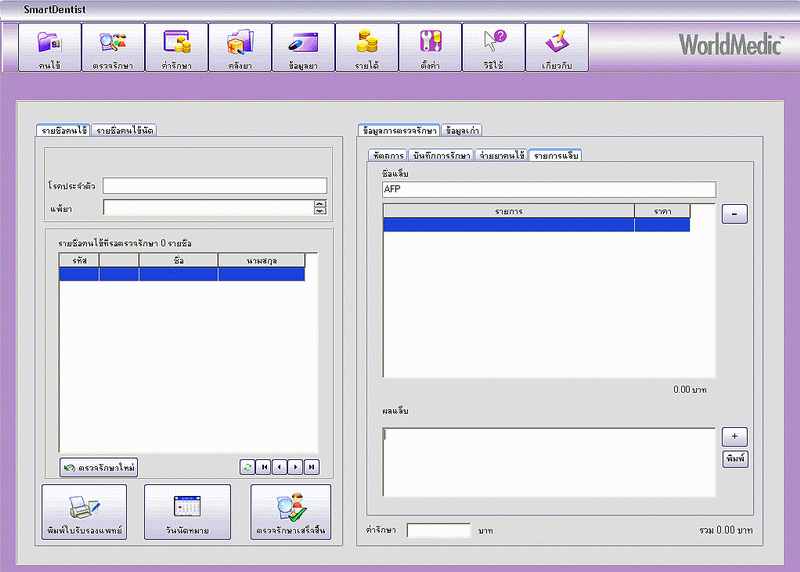The width and height of the screenshot is (800, 572).
Task: Switch to ข้อมูลการตรวจรักษา tab
Action: tap(399, 131)
